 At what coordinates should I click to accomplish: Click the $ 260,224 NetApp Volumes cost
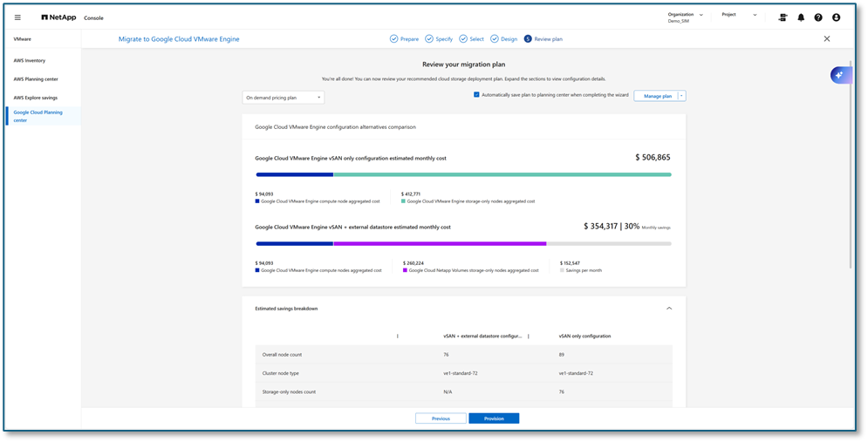pyautogui.click(x=413, y=263)
